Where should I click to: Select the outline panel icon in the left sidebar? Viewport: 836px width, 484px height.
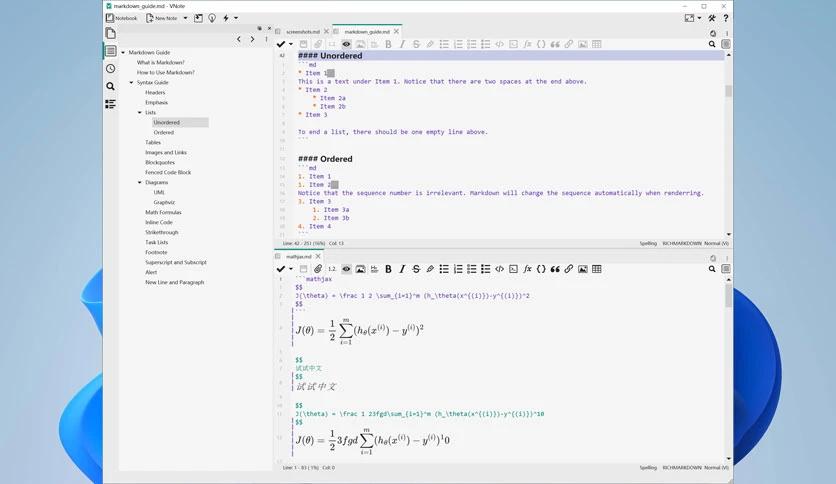point(110,51)
